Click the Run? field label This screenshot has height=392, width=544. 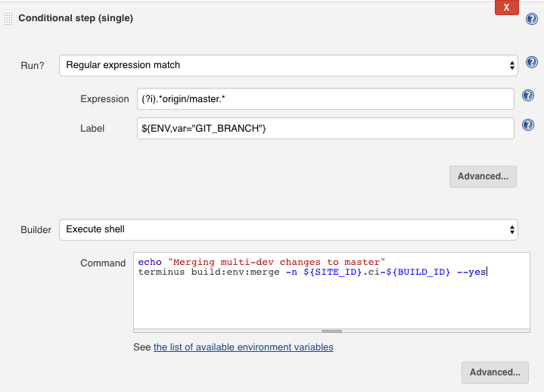32,66
